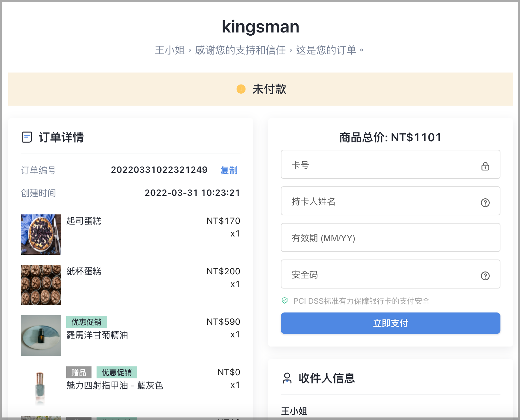Image resolution: width=520 pixels, height=420 pixels.
Task: Click the help icon beside cardholder name
Action: point(485,202)
